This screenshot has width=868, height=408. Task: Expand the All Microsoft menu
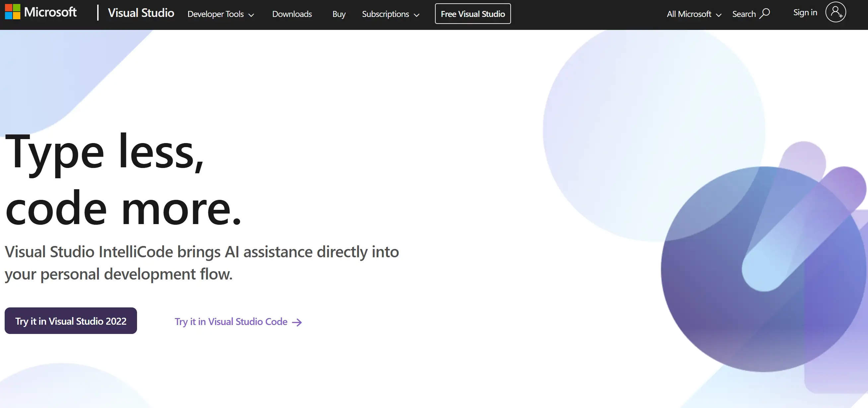[x=694, y=14]
